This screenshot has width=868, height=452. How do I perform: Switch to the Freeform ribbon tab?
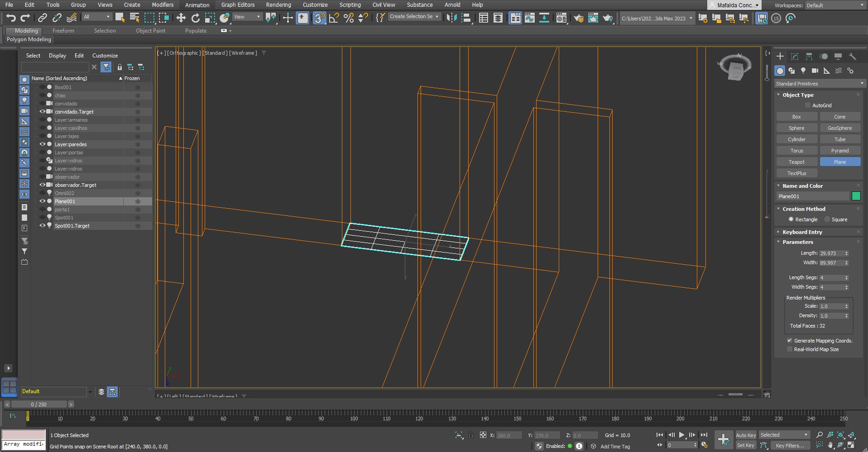pos(63,31)
